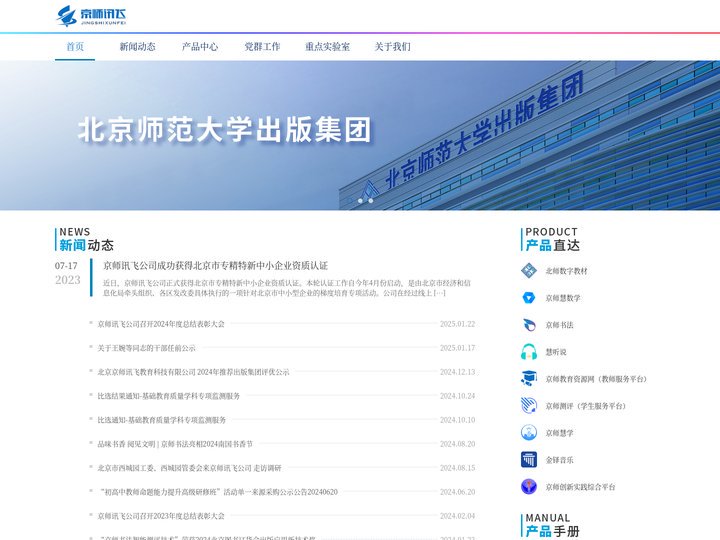Click the date 2025.01.17
Viewport: 720px width, 540px height.
[x=457, y=348]
